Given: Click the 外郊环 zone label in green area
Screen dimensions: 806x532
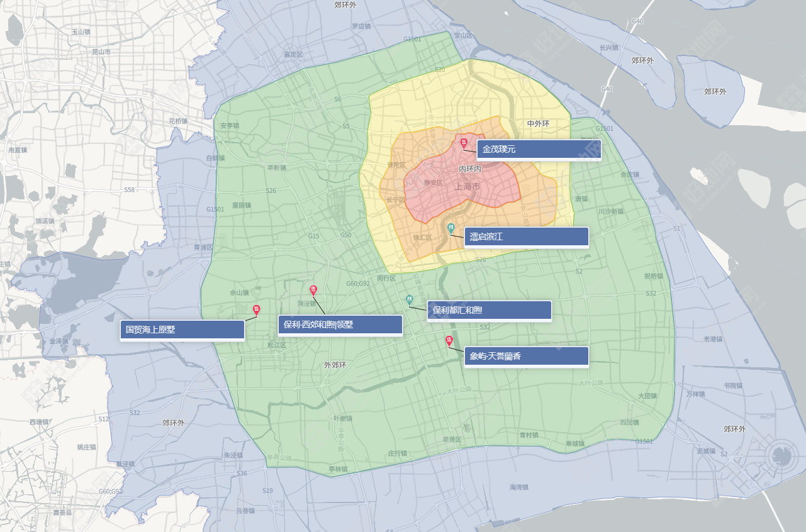Looking at the screenshot, I should click(335, 365).
